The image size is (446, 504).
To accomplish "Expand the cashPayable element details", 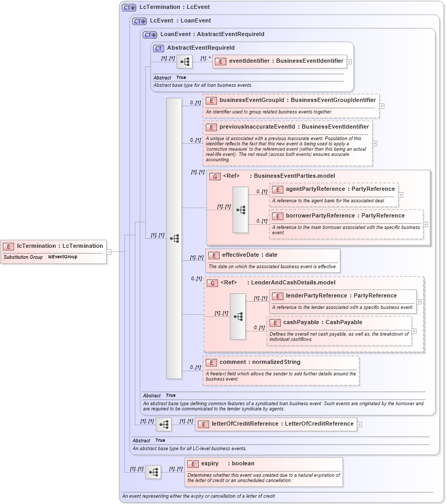I will pos(414,331).
